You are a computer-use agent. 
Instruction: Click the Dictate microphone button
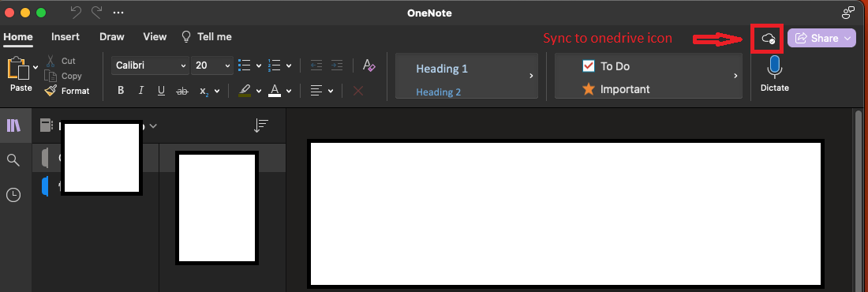[774, 73]
